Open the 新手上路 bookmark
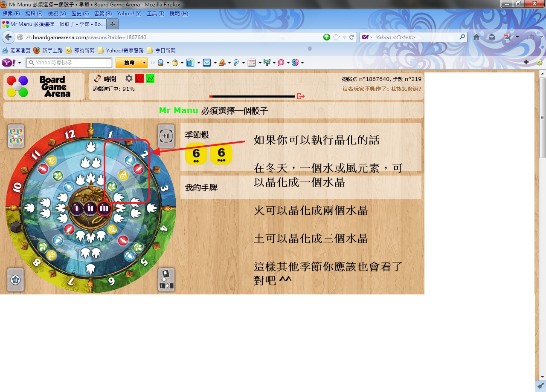This screenshot has height=392, width=546. [x=48, y=50]
